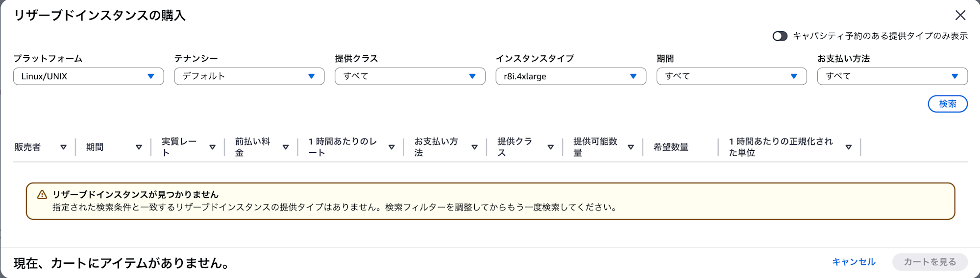Sort 1 時間あたりの正規化された単位 column
The image size is (980, 278).
click(x=848, y=147)
